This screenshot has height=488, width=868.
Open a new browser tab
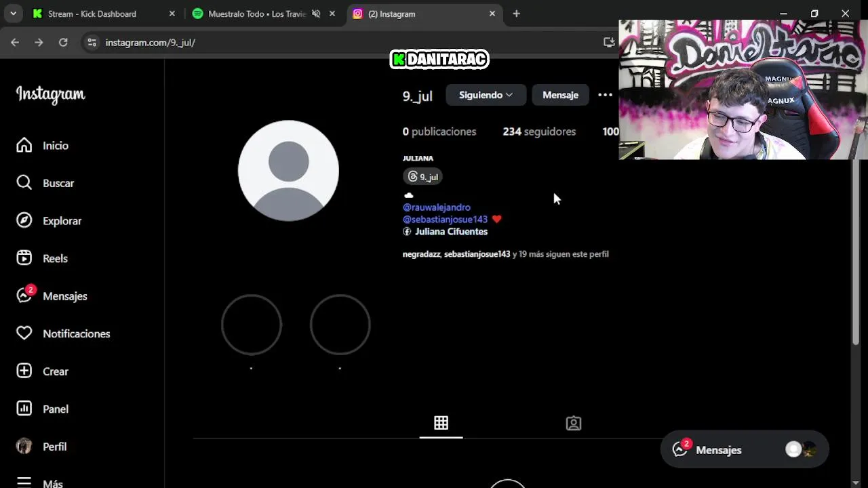tap(517, 14)
